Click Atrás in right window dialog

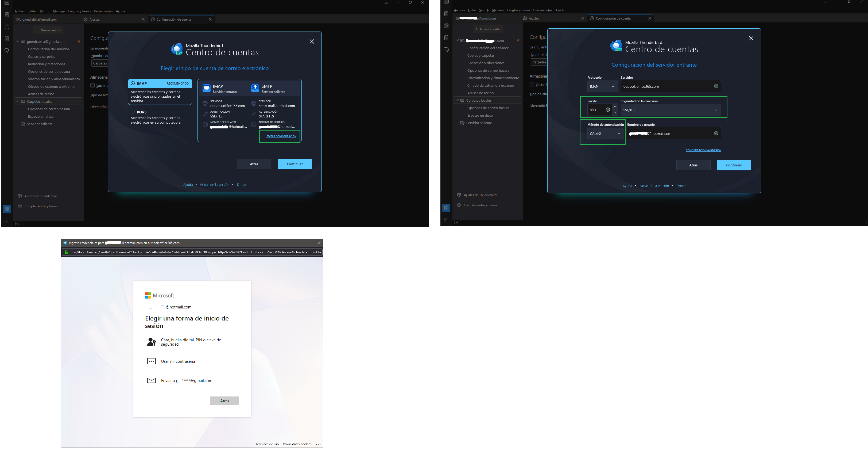[693, 165]
